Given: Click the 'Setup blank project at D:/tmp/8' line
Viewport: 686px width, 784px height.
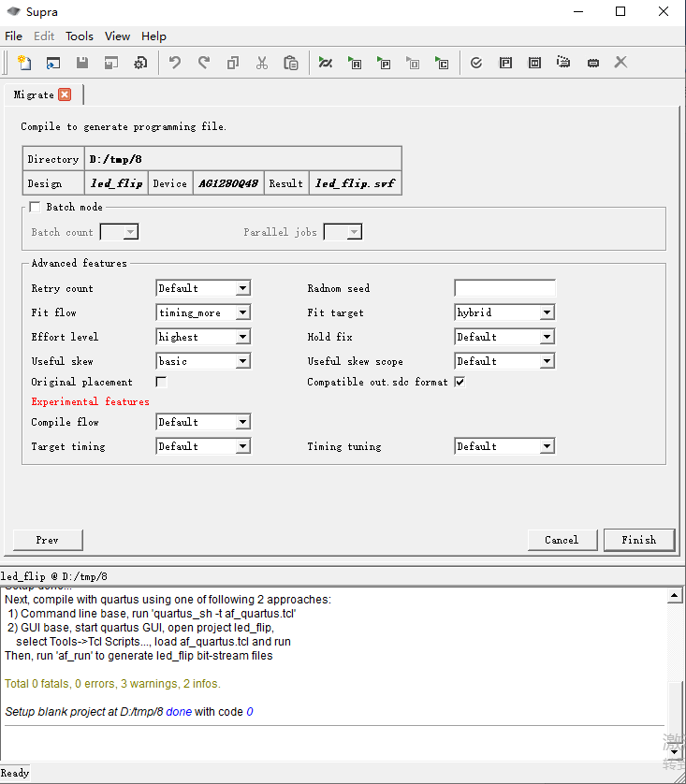Looking at the screenshot, I should (x=129, y=712).
